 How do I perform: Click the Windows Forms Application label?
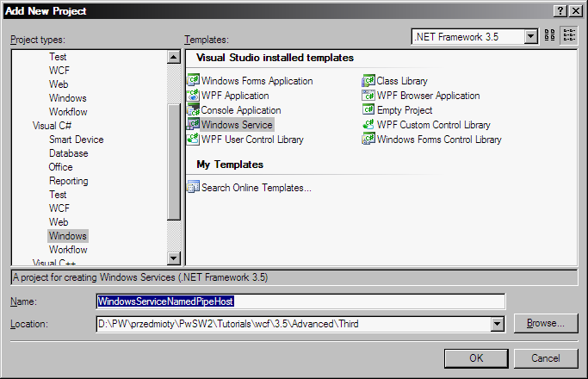(257, 81)
